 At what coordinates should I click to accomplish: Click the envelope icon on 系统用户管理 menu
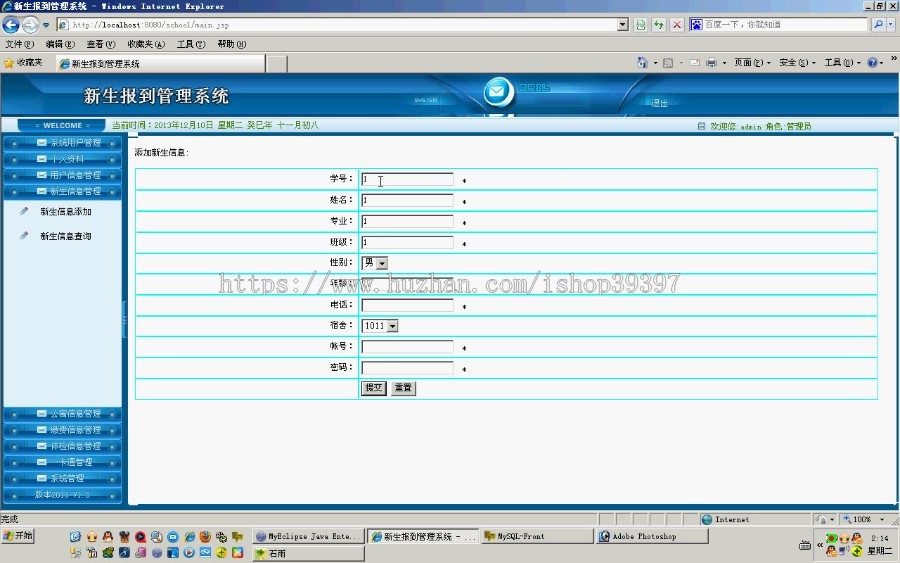pyautogui.click(x=41, y=142)
